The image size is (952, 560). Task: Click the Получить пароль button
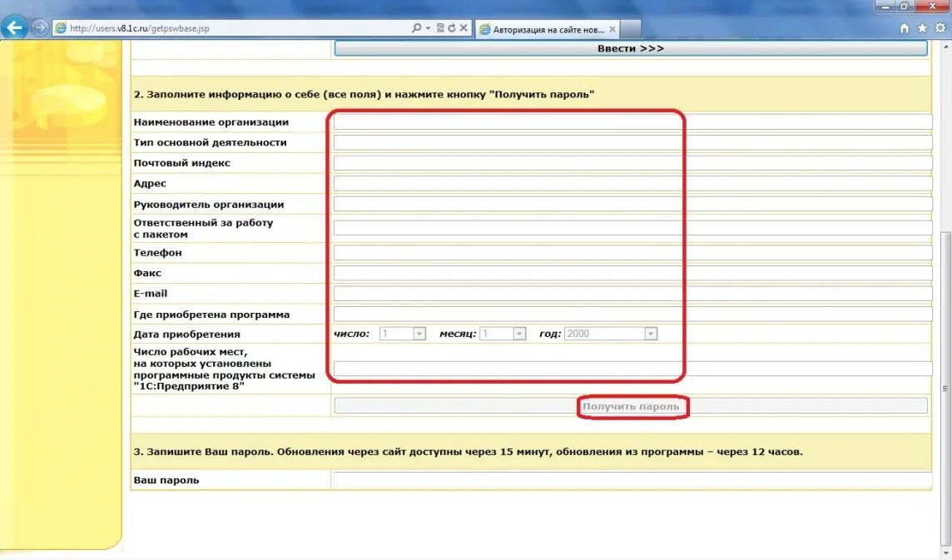[x=631, y=406]
